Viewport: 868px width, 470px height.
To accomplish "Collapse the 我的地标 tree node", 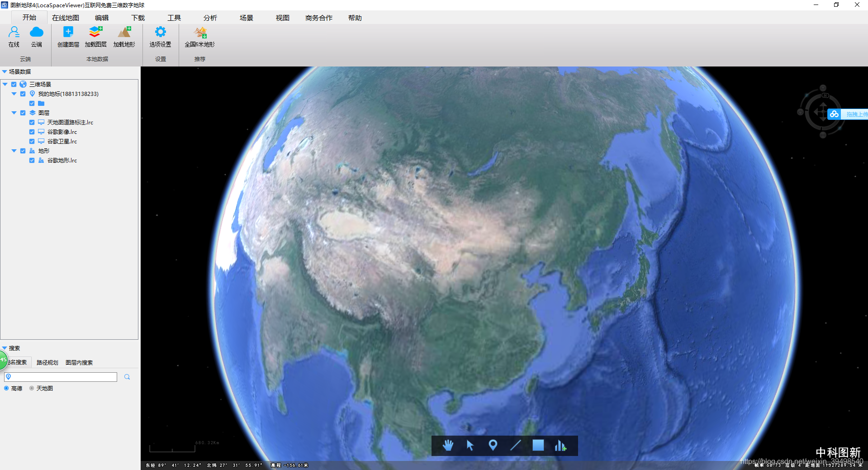I will coord(14,94).
